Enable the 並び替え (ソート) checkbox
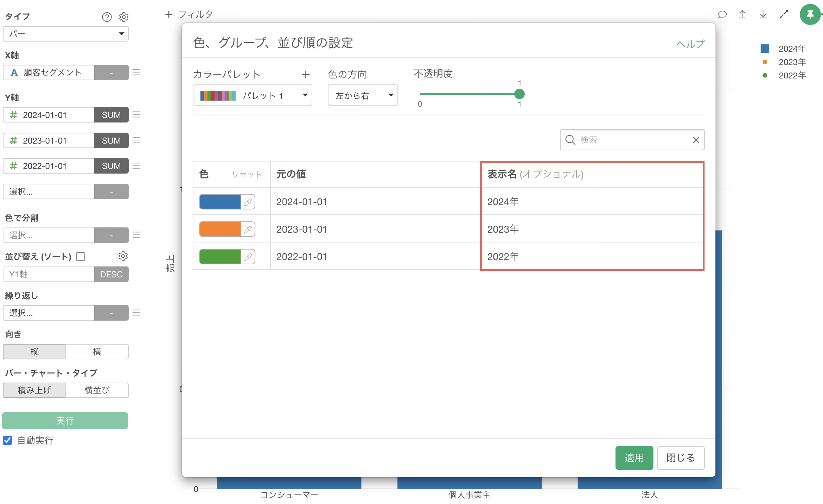 [x=80, y=256]
